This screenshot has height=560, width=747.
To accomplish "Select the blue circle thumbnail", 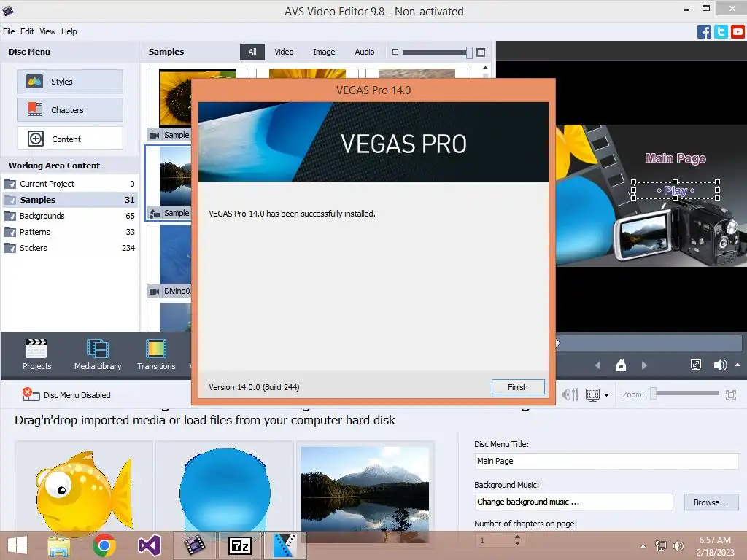I will coord(225,491).
